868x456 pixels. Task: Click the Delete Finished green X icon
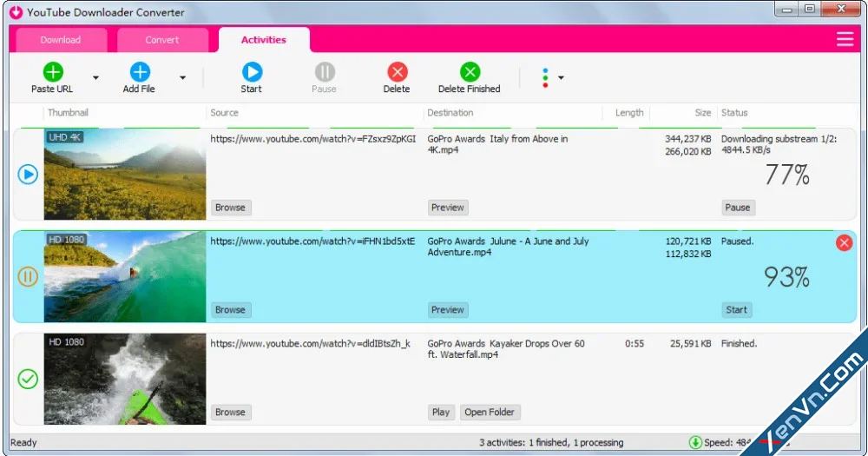coord(470,72)
